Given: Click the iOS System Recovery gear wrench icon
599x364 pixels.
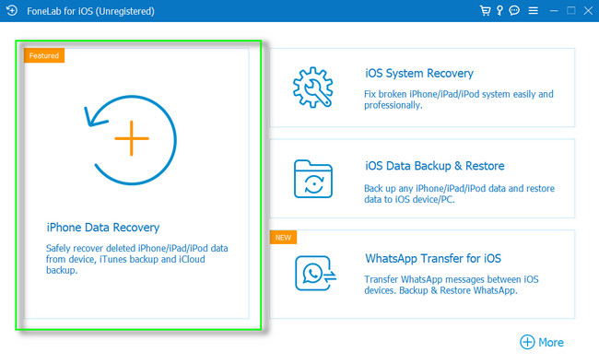Looking at the screenshot, I should (x=313, y=88).
